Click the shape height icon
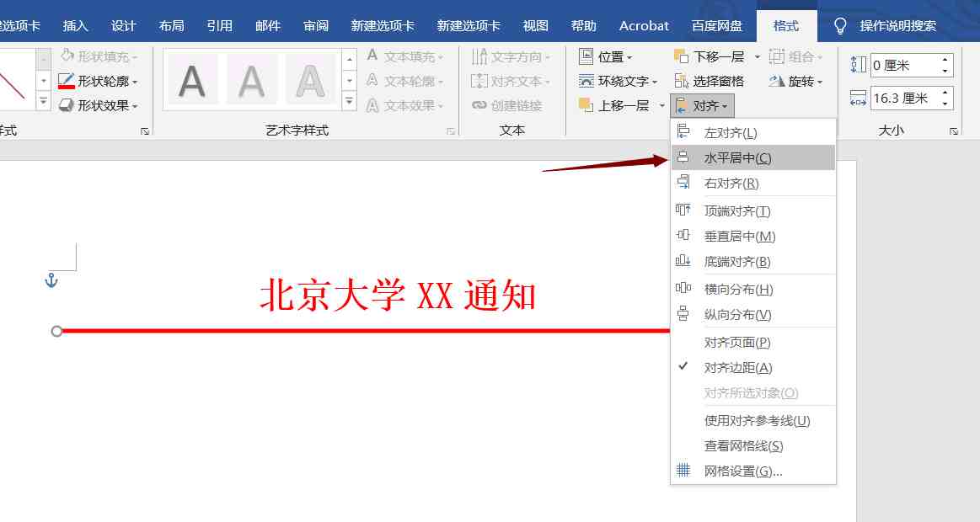Viewport: 980px width, 522px height. pos(858,64)
